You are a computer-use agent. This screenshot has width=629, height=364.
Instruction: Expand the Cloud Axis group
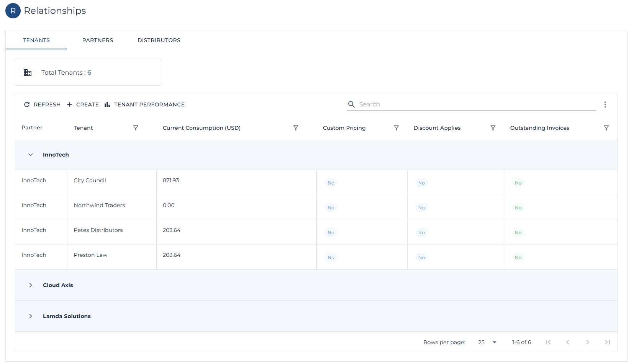(31, 285)
